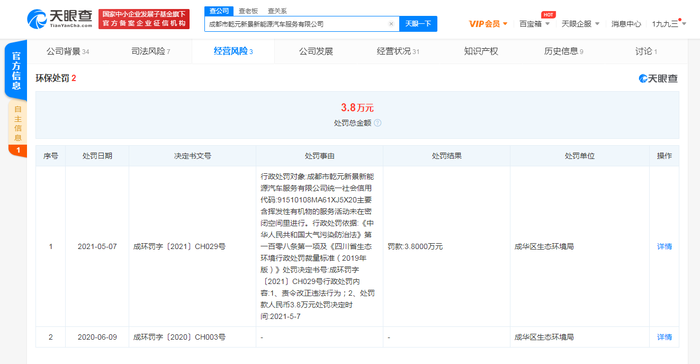Open the 历史信息 tab
The height and width of the screenshot is (364, 700).
pyautogui.click(x=563, y=51)
